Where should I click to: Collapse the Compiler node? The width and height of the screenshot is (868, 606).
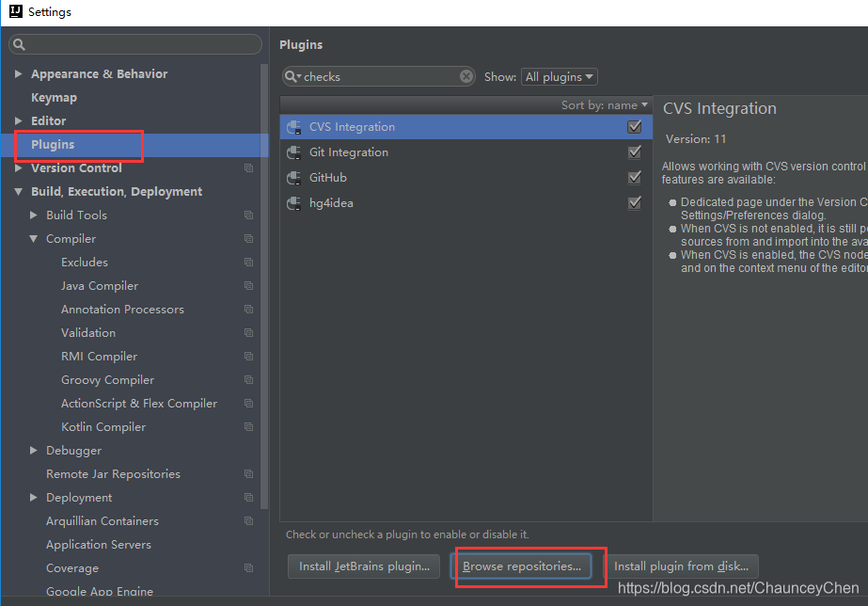(33, 239)
